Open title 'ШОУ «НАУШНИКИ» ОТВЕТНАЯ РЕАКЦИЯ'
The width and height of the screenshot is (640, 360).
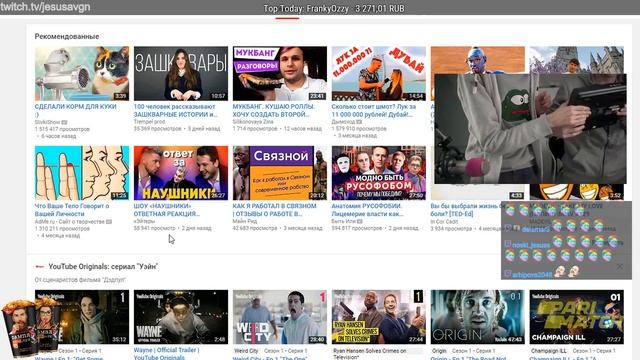167,210
